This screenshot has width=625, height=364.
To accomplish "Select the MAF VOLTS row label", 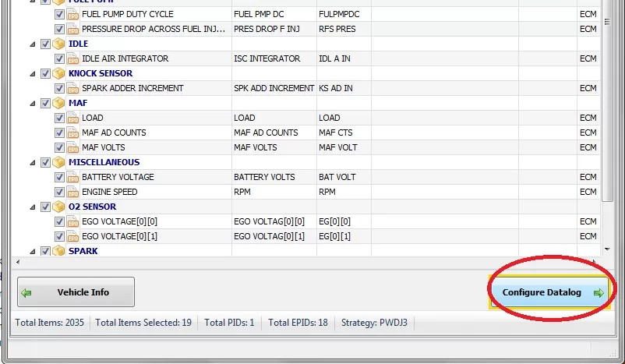I will pos(104,147).
